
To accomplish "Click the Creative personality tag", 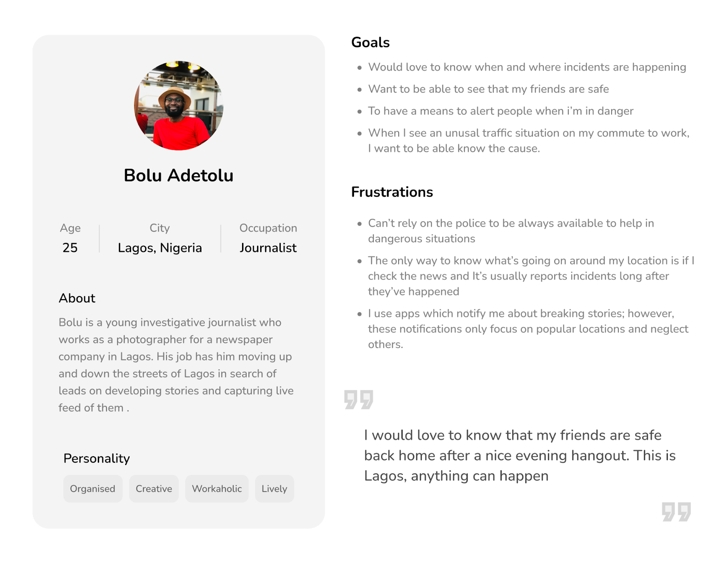I will coord(154,489).
